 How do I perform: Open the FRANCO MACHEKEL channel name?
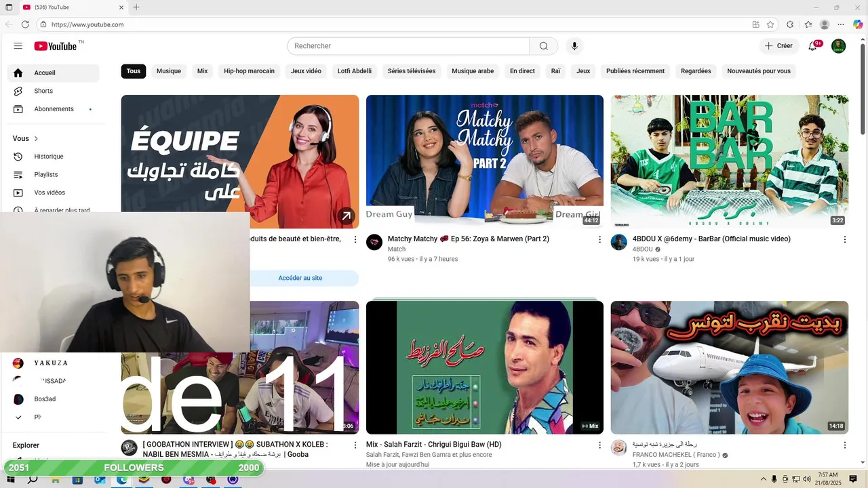coord(675,455)
